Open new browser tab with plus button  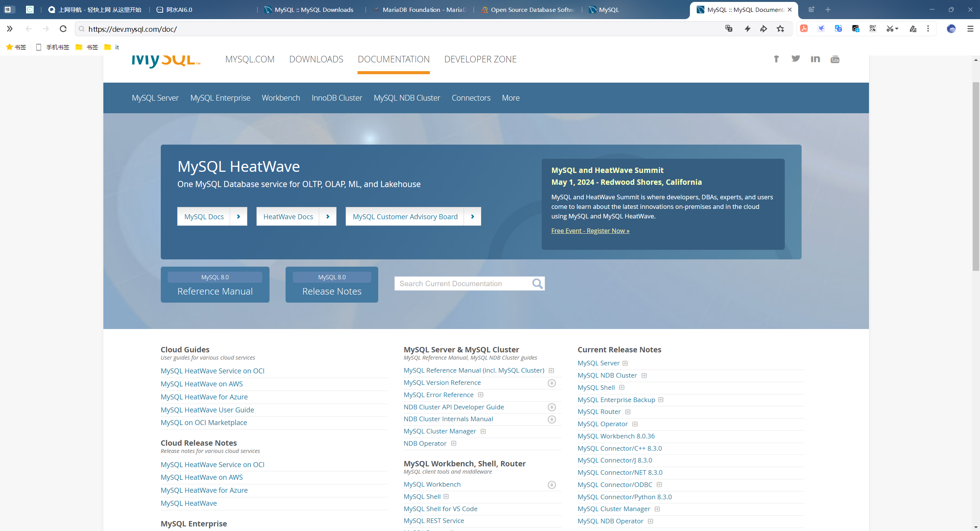pyautogui.click(x=828, y=10)
